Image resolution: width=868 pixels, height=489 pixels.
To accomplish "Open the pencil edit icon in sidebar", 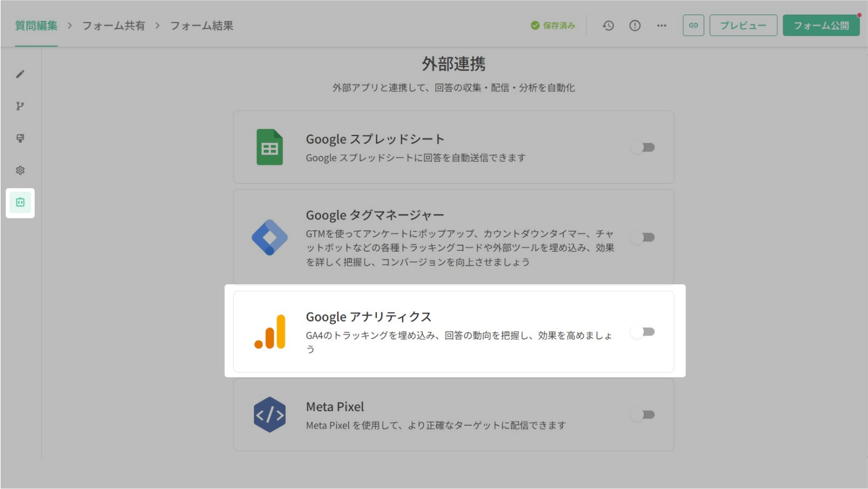I will pyautogui.click(x=20, y=74).
